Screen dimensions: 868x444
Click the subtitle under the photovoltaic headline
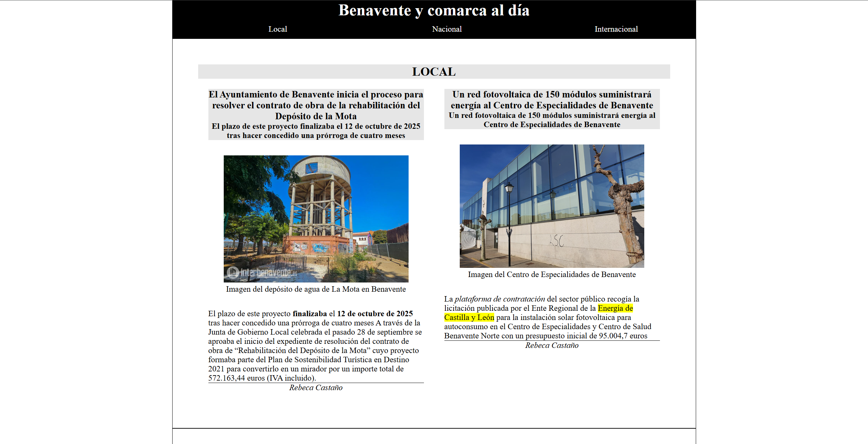(x=552, y=120)
